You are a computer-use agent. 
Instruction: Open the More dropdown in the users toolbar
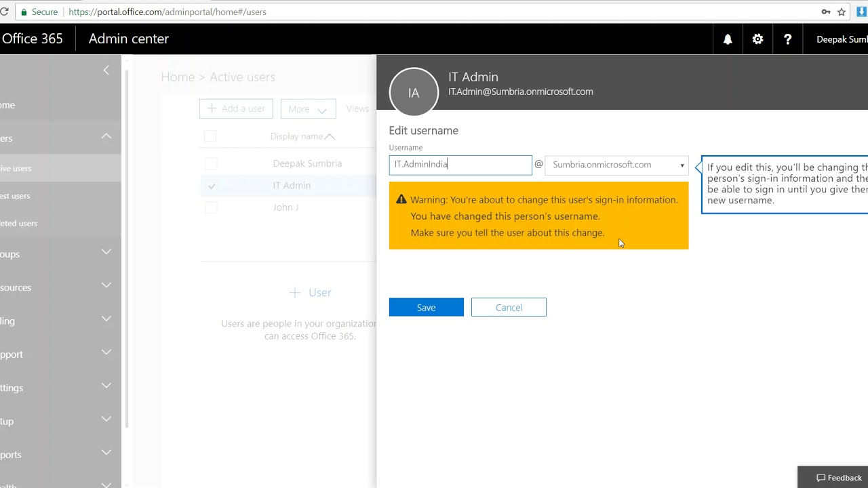point(308,108)
